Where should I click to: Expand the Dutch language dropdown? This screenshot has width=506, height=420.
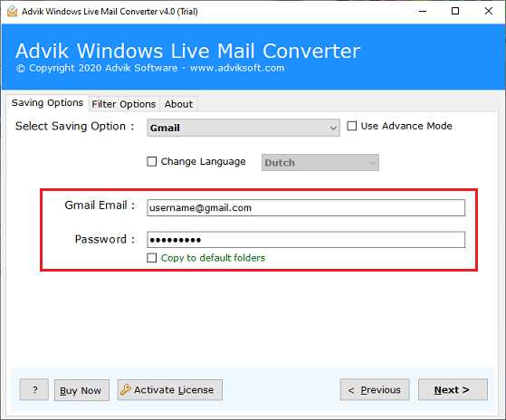pos(320,163)
